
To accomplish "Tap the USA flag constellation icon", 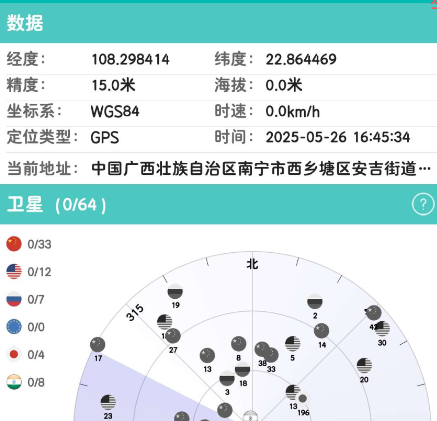I will coord(14,271).
